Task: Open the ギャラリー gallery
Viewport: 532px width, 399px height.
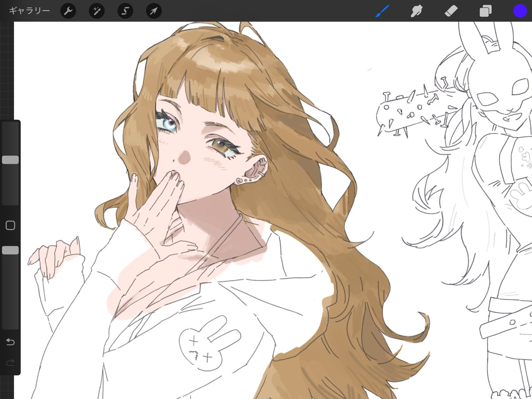Action: 29,11
